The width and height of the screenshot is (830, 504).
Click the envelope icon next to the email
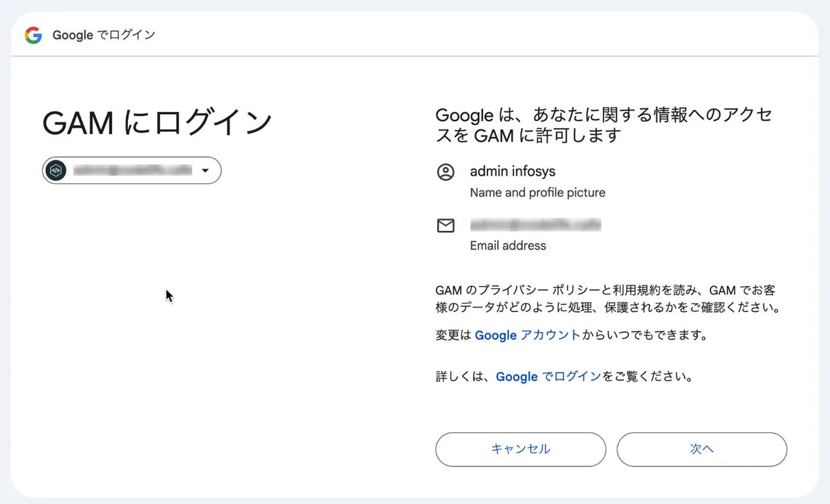(x=445, y=225)
